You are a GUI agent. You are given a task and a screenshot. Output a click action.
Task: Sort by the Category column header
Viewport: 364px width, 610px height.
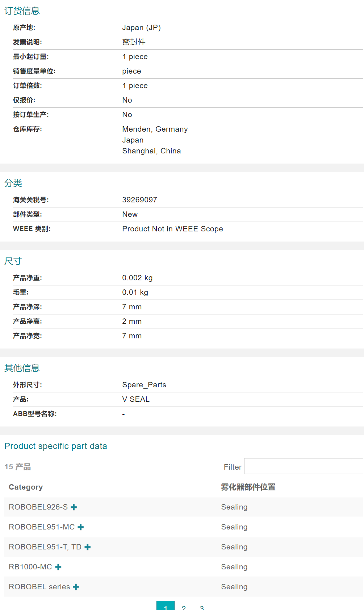[25, 487]
